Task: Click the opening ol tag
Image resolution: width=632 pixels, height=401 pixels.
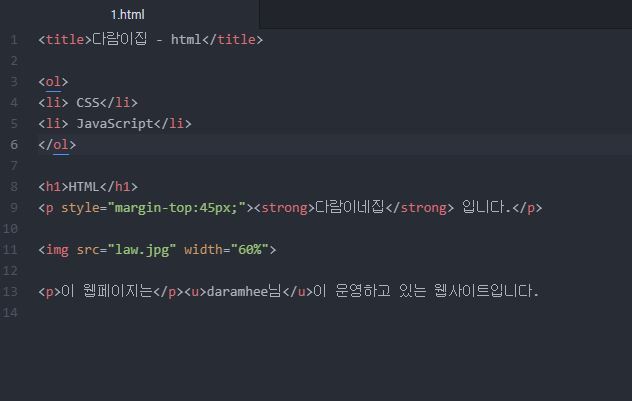Action: pyautogui.click(x=53, y=82)
